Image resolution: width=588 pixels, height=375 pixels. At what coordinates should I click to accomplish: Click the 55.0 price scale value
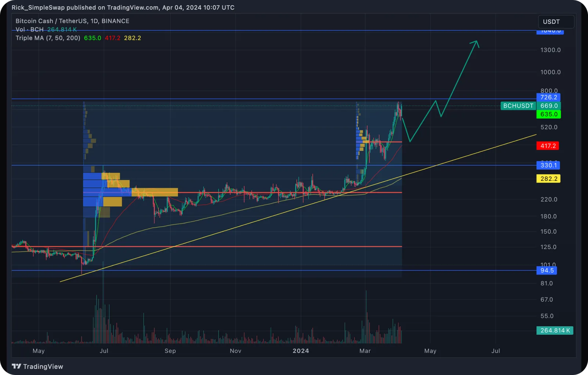pos(547,316)
